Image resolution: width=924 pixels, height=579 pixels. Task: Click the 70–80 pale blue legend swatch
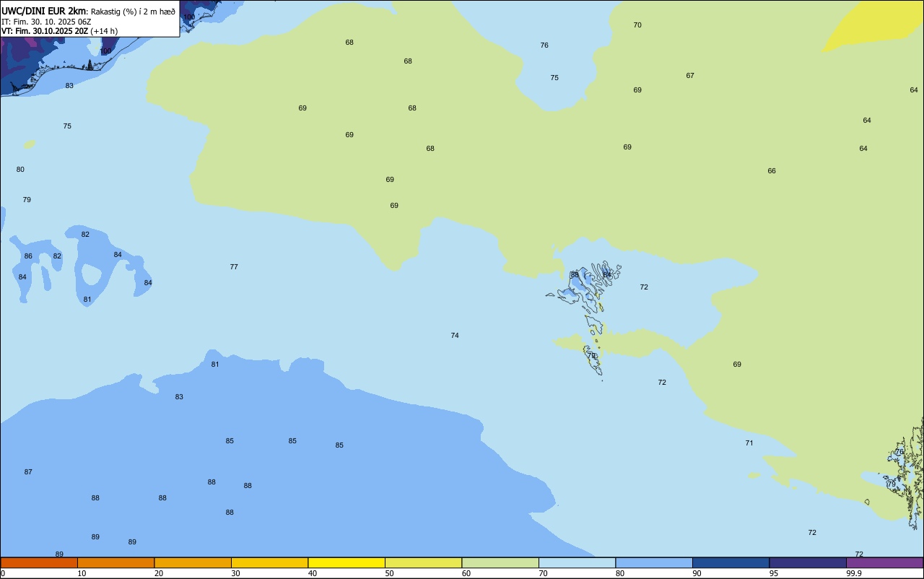click(x=577, y=562)
